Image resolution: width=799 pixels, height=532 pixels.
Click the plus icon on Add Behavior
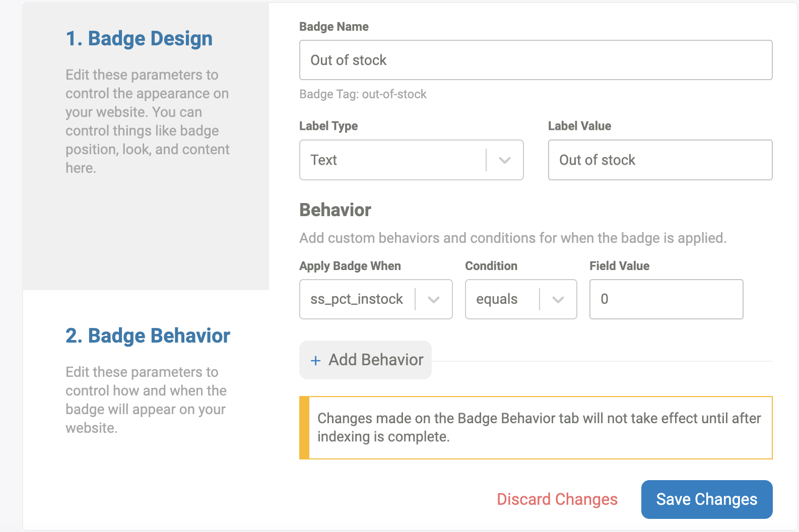tap(316, 360)
